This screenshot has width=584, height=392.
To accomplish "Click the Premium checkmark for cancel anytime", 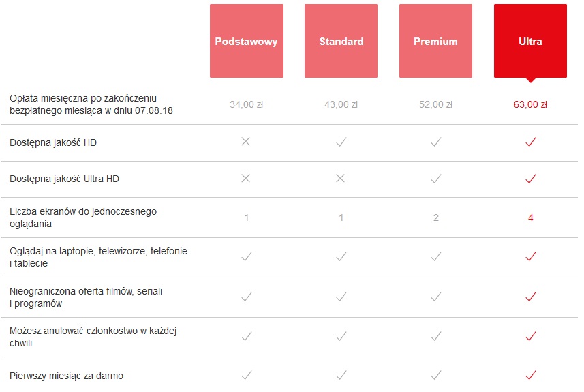I will click(435, 336).
